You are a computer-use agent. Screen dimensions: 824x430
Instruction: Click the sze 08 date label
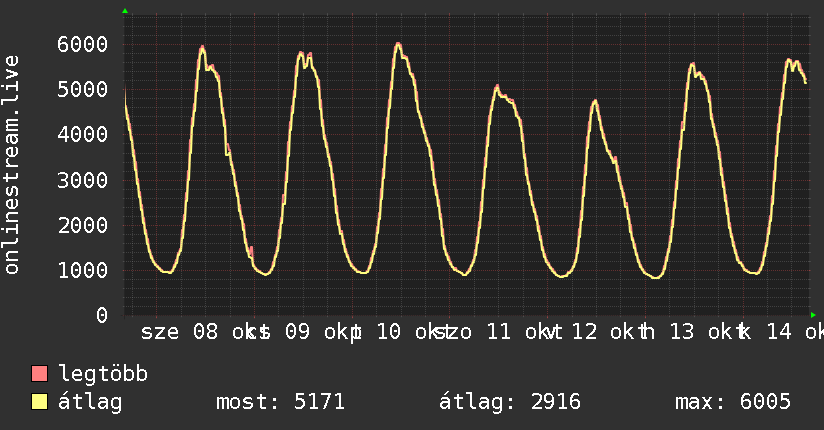point(179,332)
